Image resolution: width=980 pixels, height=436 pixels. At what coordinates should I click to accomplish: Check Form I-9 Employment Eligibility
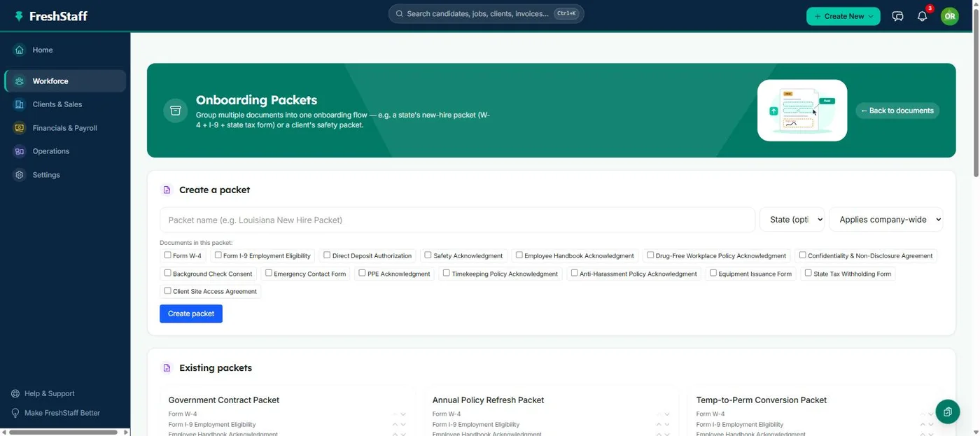click(x=218, y=255)
